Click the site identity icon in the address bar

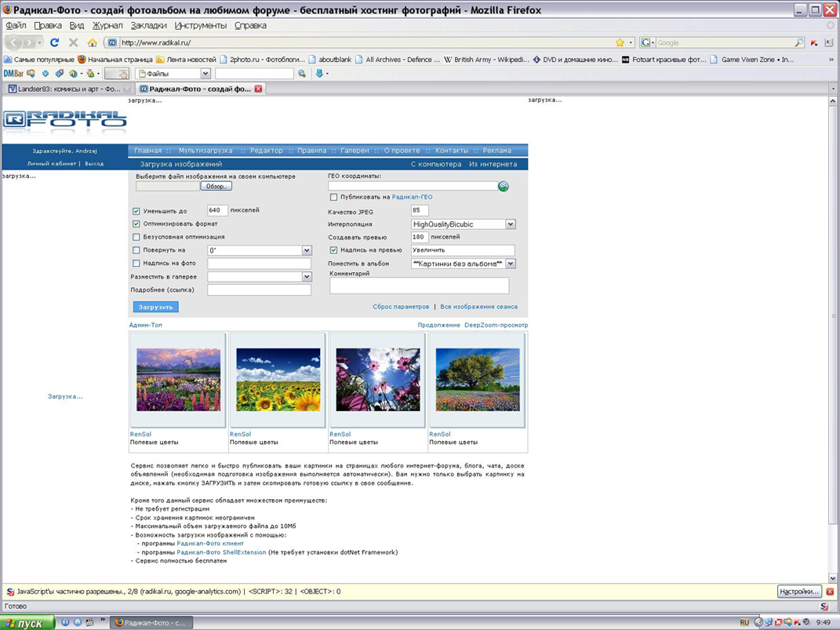click(x=112, y=42)
